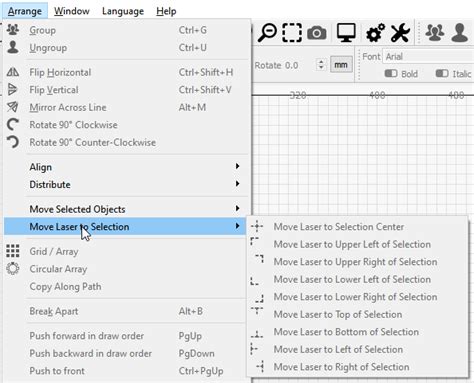
Task: Choose Move Laser to Selection Center
Action: [x=358, y=226]
